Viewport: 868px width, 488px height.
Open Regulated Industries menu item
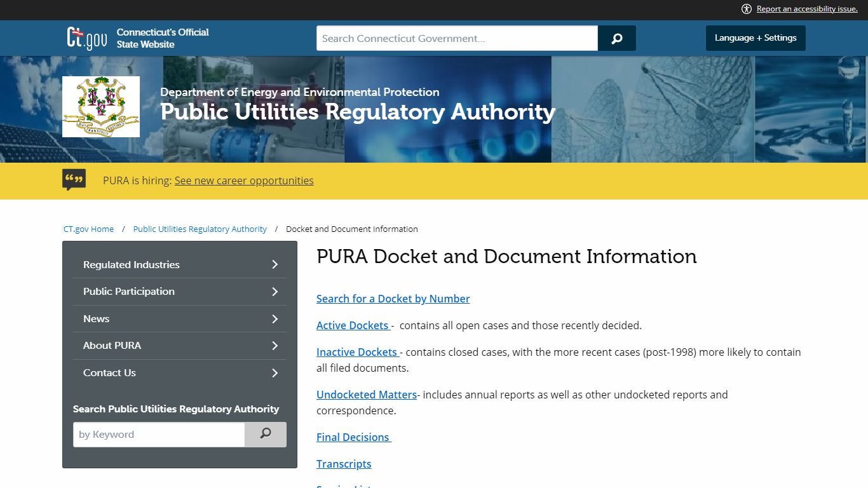point(132,264)
